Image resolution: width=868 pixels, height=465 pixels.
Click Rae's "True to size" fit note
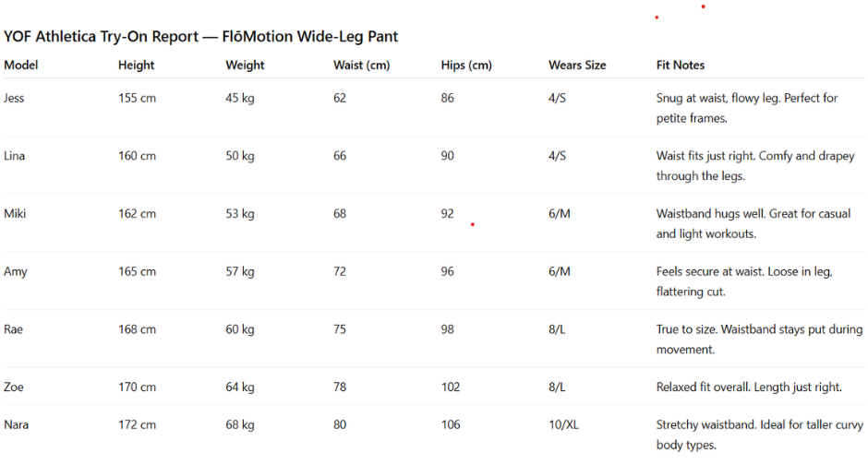(759, 339)
